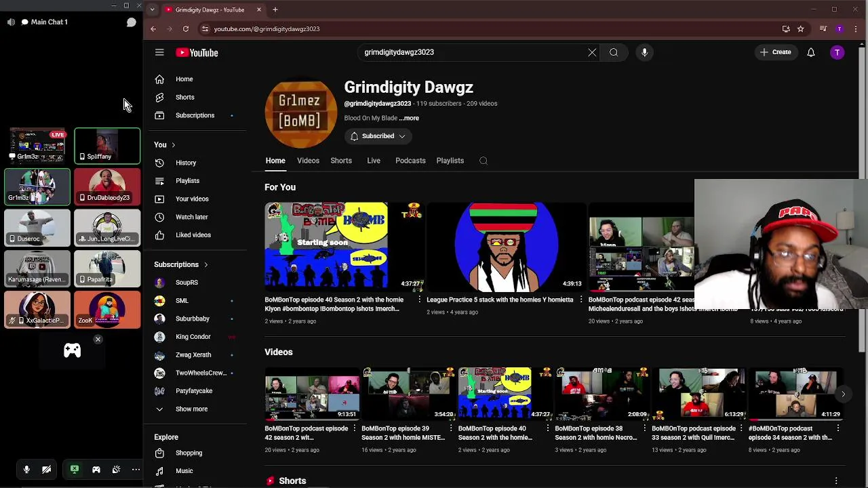Open YouTube notifications bell
868x488 pixels.
tap(810, 52)
